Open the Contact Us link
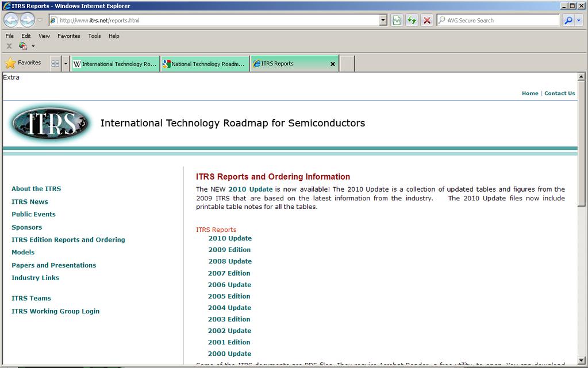588x368 pixels. [559, 94]
